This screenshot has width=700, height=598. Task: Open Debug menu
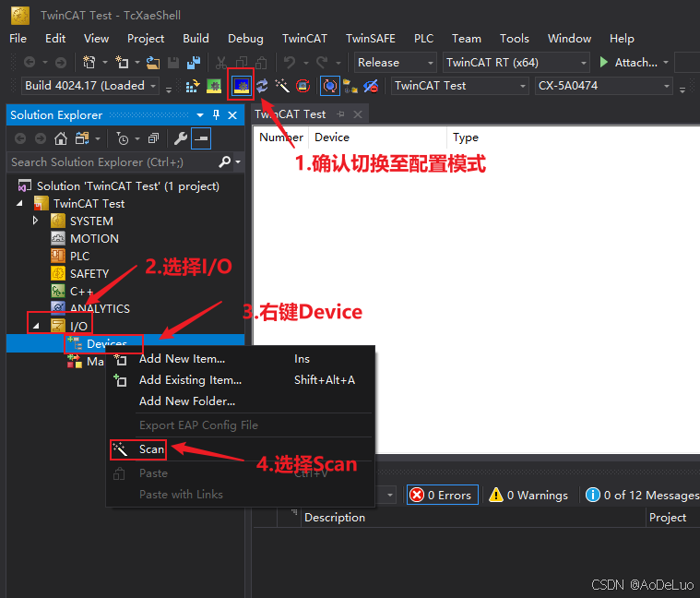click(245, 39)
